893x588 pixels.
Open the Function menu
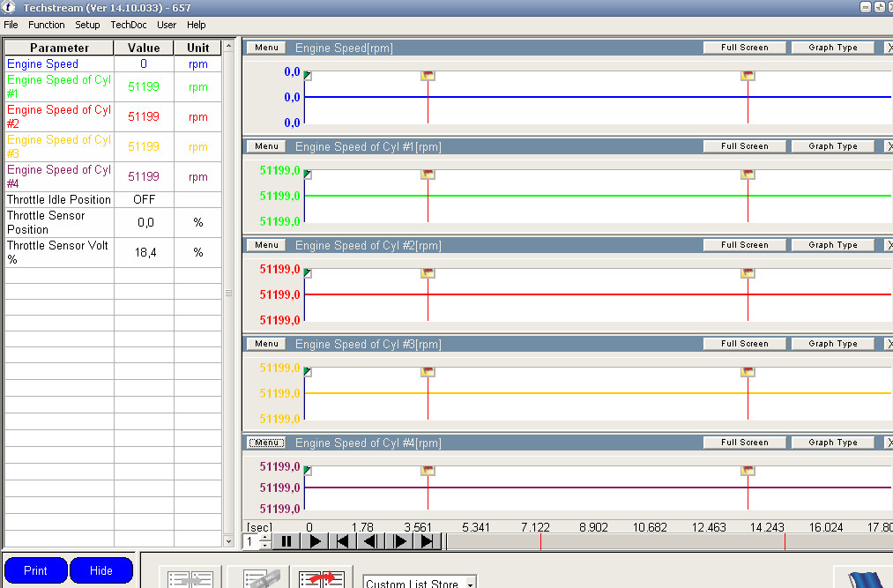[47, 25]
